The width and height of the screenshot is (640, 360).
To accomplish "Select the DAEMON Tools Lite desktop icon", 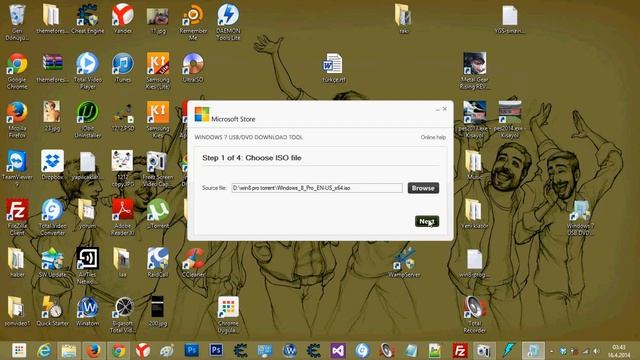I will tap(228, 22).
